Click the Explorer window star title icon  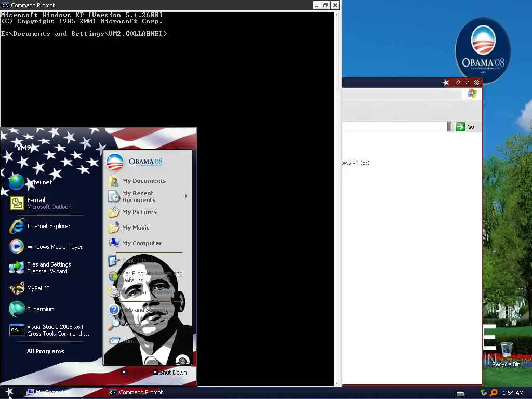[x=445, y=83]
